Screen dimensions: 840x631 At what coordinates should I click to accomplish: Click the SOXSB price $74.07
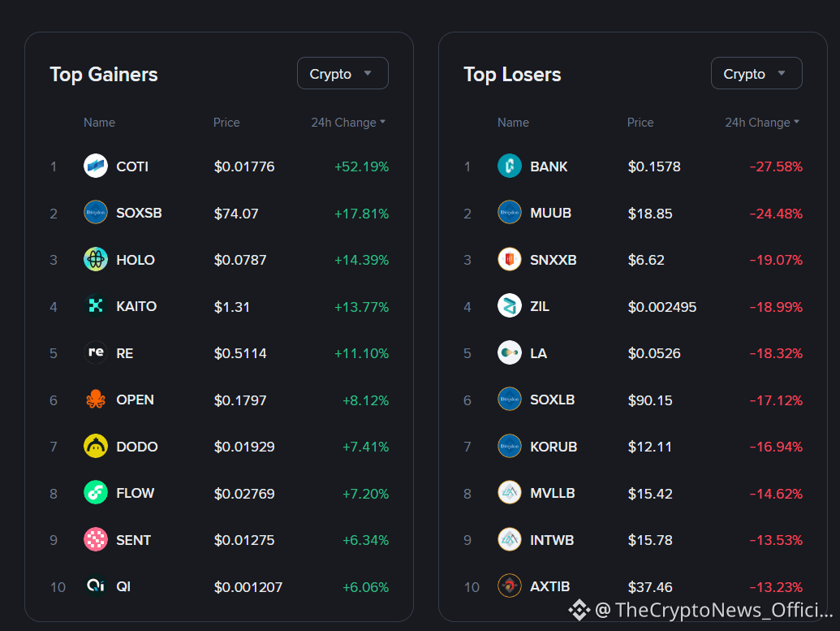236,214
